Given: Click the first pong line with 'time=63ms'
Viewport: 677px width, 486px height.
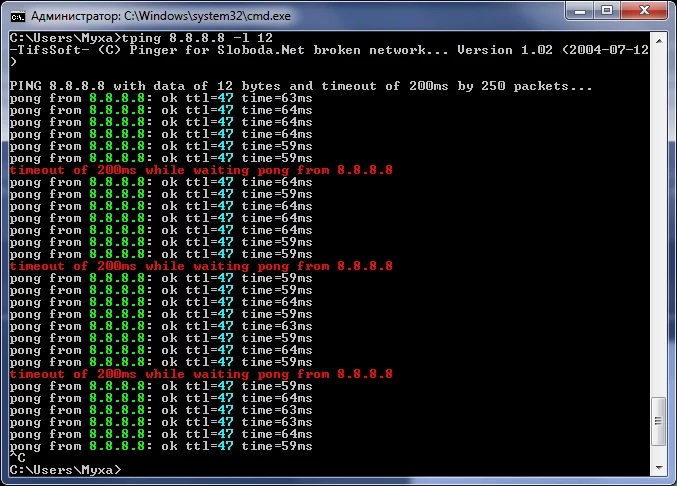Looking at the screenshot, I should pos(161,98).
